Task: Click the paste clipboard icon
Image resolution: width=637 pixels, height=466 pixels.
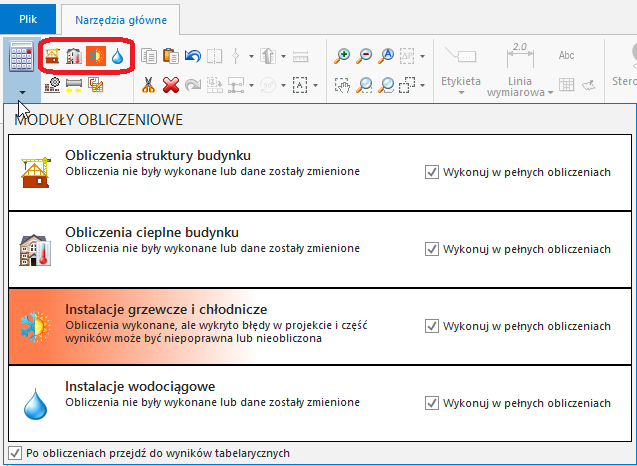Action: [171, 57]
